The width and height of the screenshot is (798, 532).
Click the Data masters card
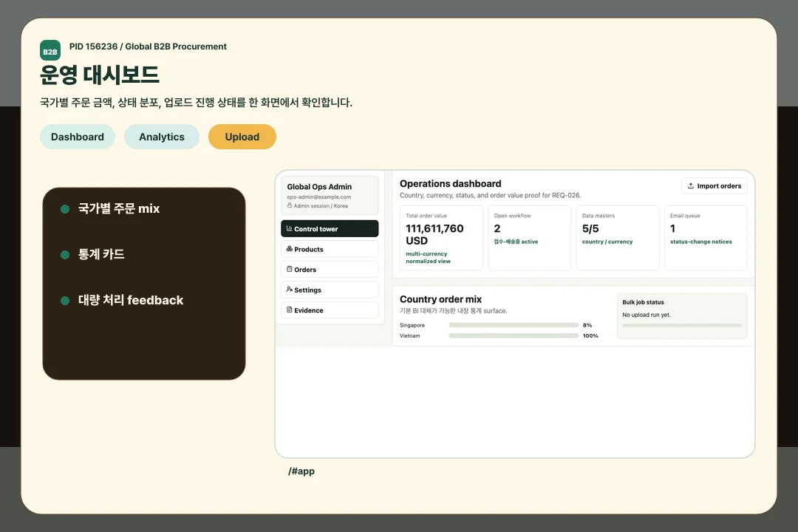(x=617, y=238)
